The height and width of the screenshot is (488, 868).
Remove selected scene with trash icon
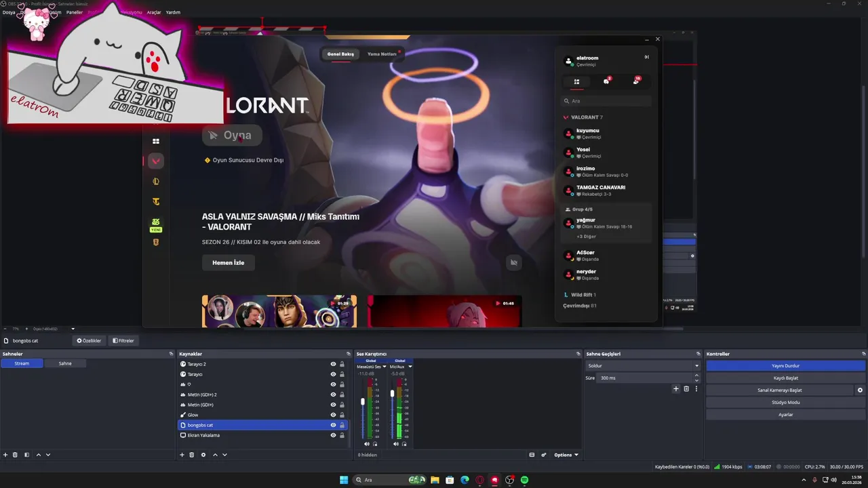(15, 455)
